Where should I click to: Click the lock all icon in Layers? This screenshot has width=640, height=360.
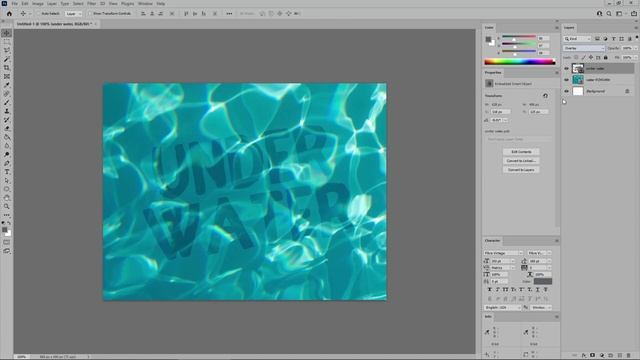click(606, 58)
